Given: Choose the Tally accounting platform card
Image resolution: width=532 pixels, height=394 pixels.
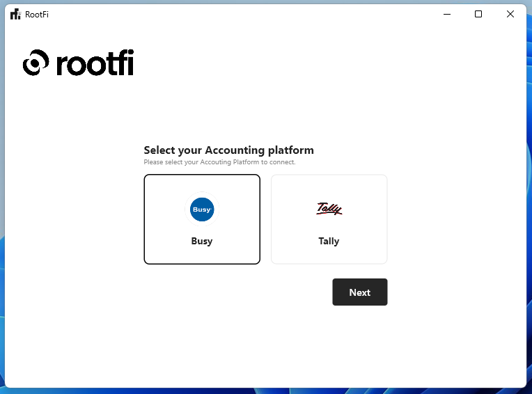Looking at the screenshot, I should pyautogui.click(x=329, y=219).
